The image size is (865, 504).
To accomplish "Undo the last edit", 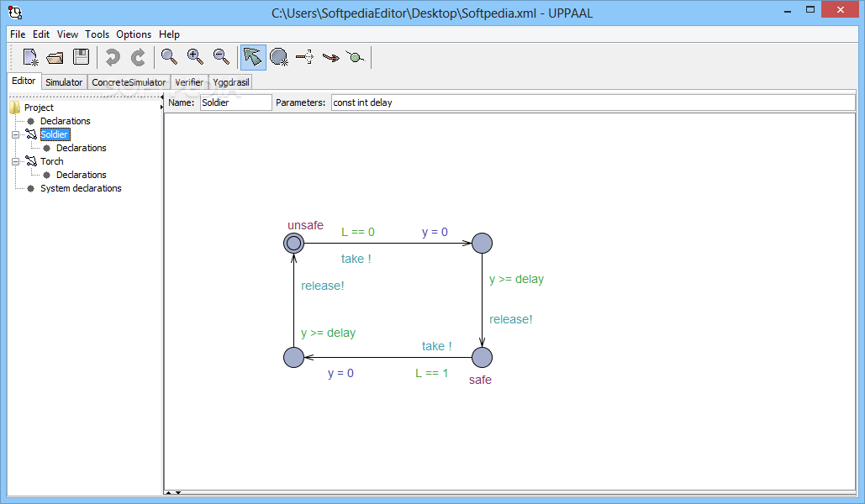I will click(113, 57).
